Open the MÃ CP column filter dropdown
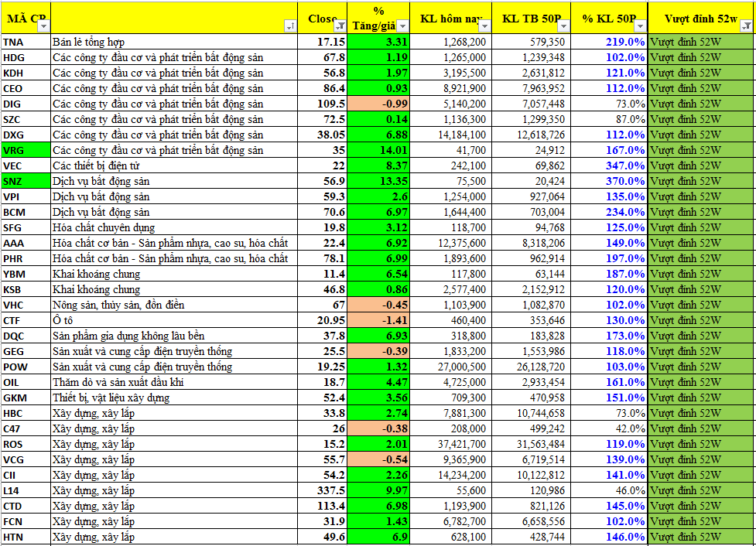Viewport: 756px width, 546px height. click(44, 26)
